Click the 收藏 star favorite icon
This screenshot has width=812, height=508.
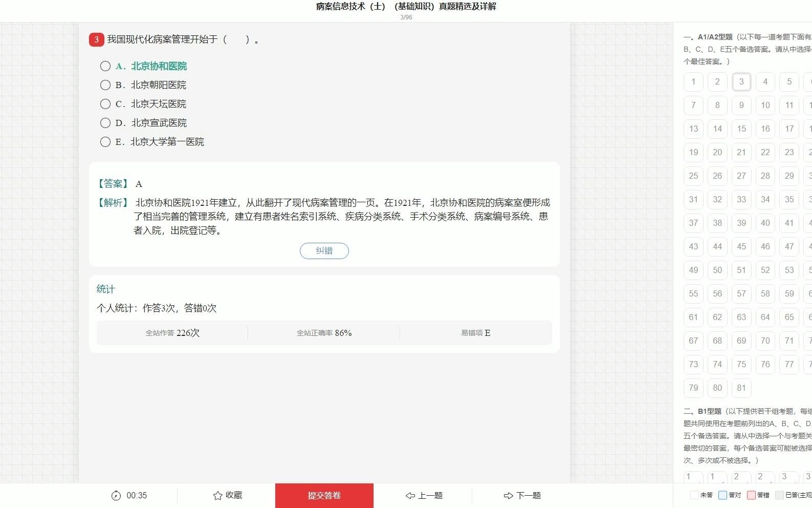218,496
